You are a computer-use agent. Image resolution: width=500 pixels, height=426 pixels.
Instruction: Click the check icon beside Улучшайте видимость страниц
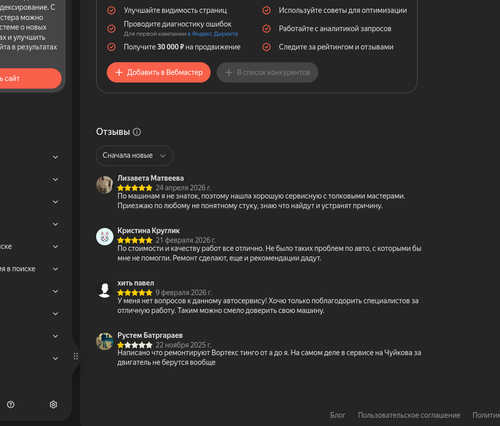111,10
